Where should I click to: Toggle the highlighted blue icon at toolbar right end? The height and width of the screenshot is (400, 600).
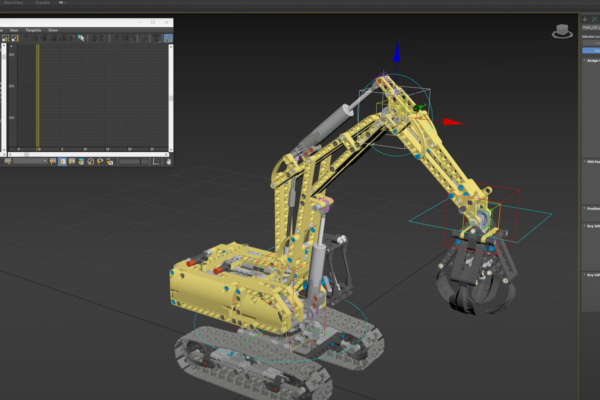168,38
